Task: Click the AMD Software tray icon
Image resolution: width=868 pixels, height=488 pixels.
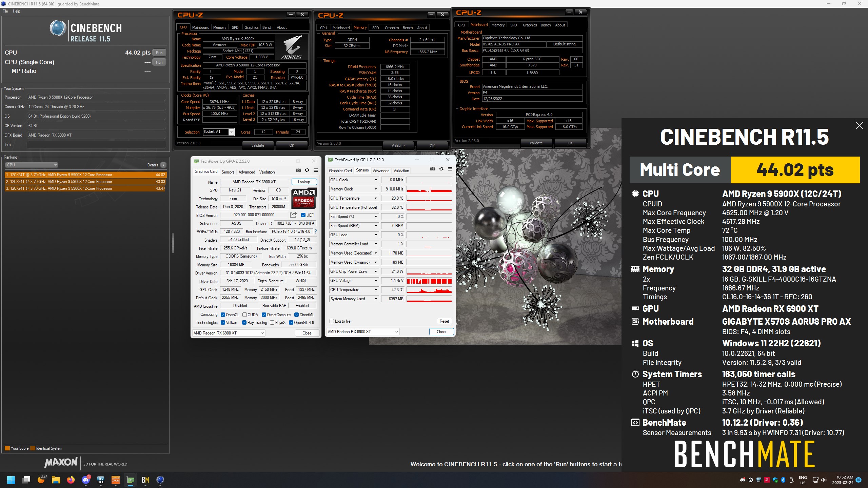Action: pos(767,480)
